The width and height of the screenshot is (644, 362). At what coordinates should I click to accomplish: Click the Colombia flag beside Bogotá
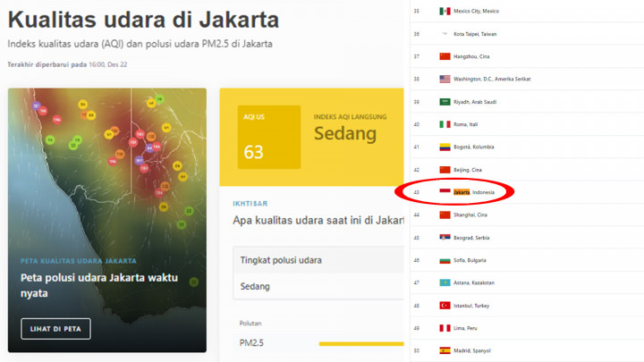(445, 147)
